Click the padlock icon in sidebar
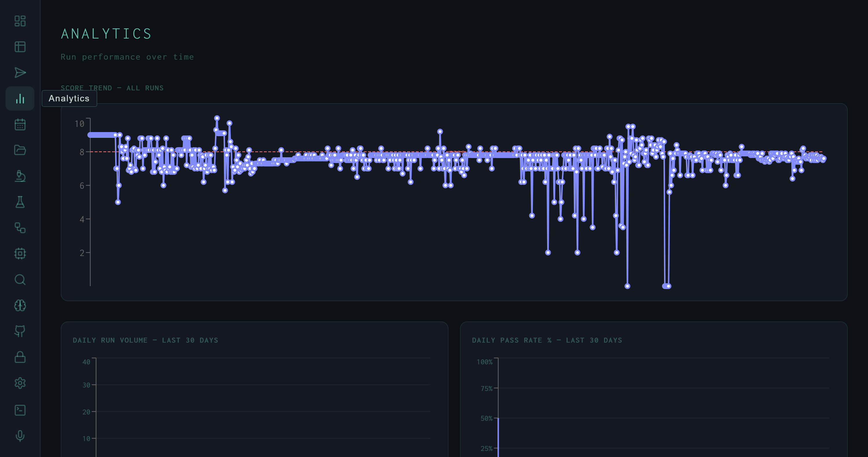Viewport: 868px width, 457px height. click(20, 357)
